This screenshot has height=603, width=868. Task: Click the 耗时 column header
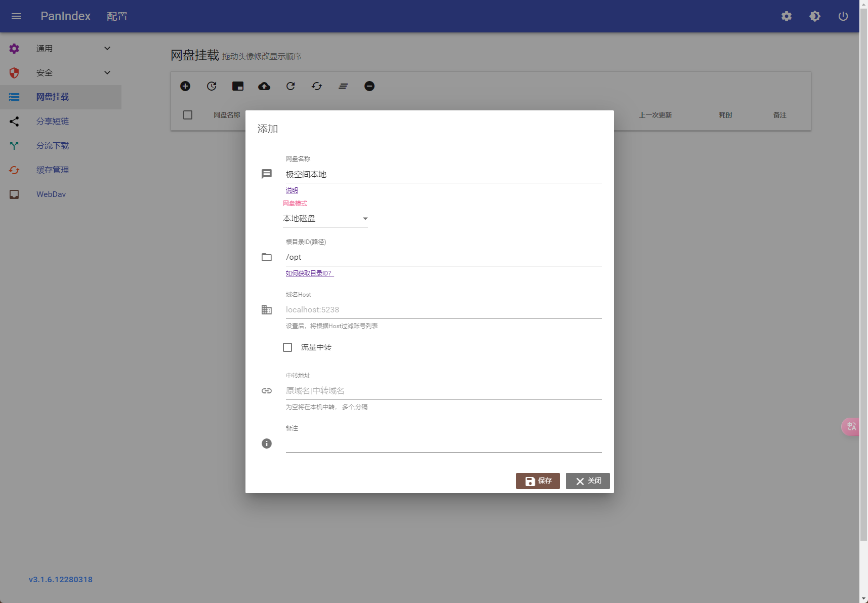tap(726, 115)
